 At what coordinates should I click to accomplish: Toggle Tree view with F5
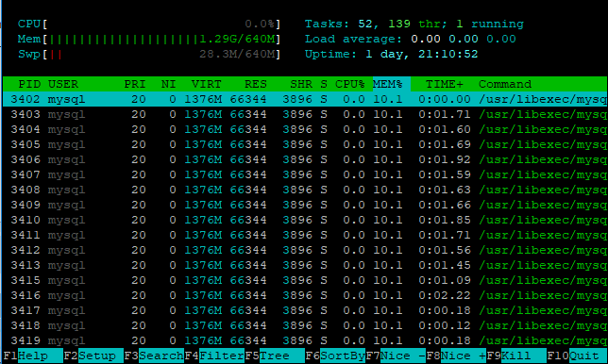click(275, 356)
